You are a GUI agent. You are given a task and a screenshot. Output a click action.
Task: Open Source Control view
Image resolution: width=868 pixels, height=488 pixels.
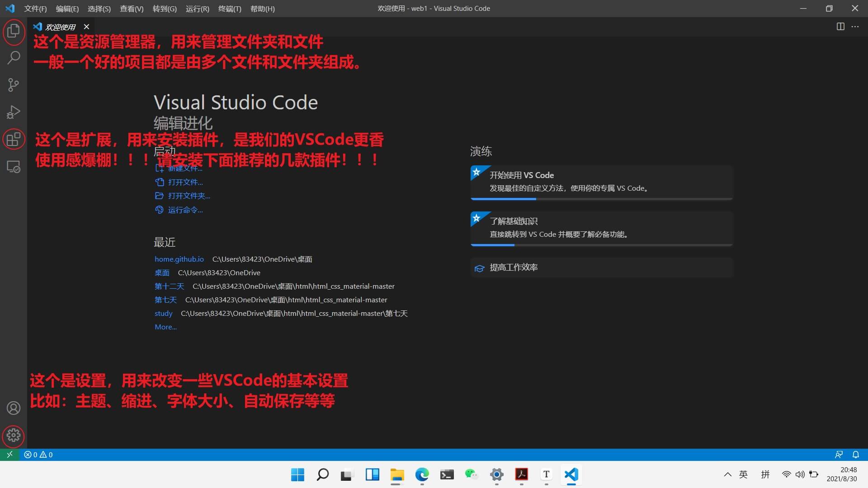14,84
